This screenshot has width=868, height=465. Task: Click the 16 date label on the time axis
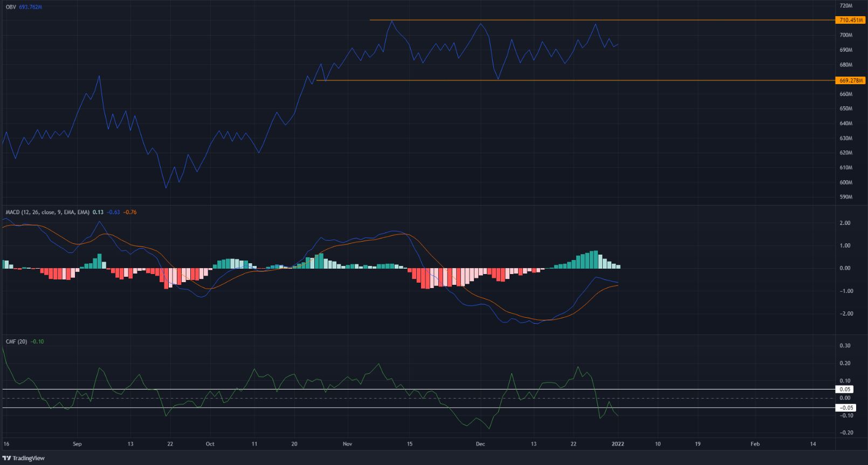click(6, 445)
